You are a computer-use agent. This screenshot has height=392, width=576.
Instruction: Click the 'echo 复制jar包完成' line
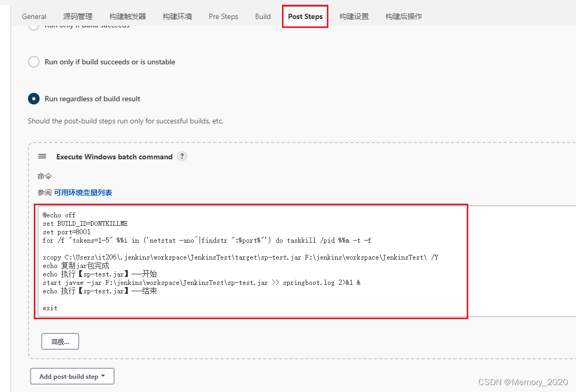[x=75, y=266]
